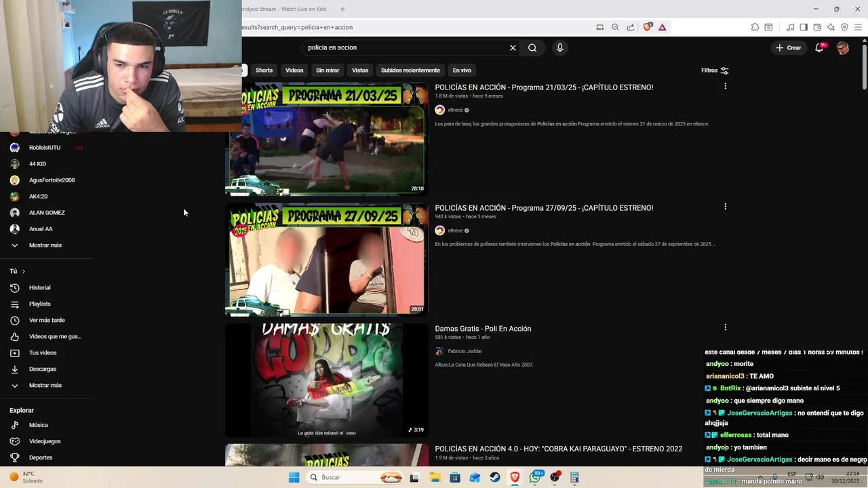
Task: Open the YouTube account avatar menu
Action: pyautogui.click(x=842, y=47)
